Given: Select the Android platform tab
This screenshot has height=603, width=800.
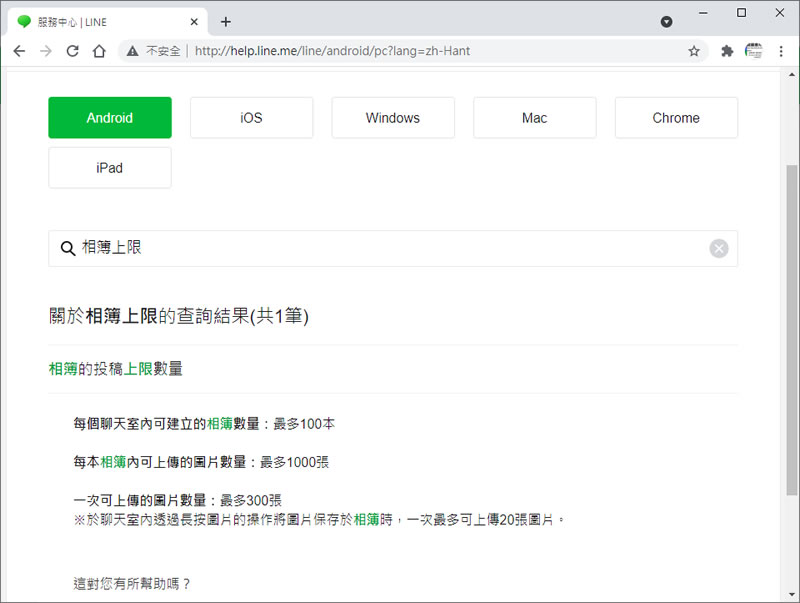Looking at the screenshot, I should click(110, 118).
